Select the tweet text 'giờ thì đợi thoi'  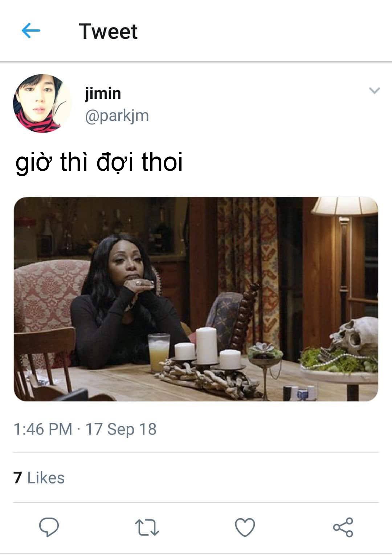[99, 162]
